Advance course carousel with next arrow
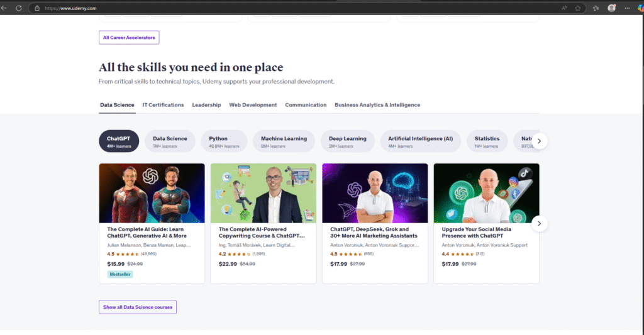This screenshot has height=335, width=644. pyautogui.click(x=539, y=223)
